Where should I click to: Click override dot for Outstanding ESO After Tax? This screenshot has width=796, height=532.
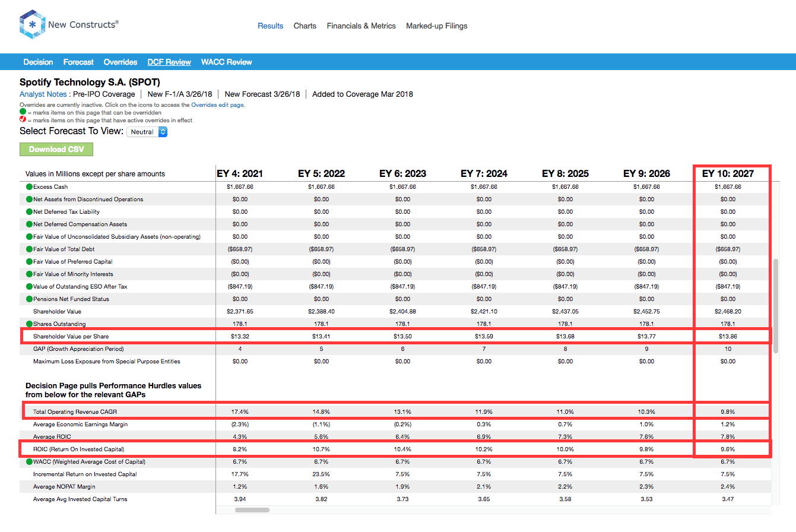point(29,287)
